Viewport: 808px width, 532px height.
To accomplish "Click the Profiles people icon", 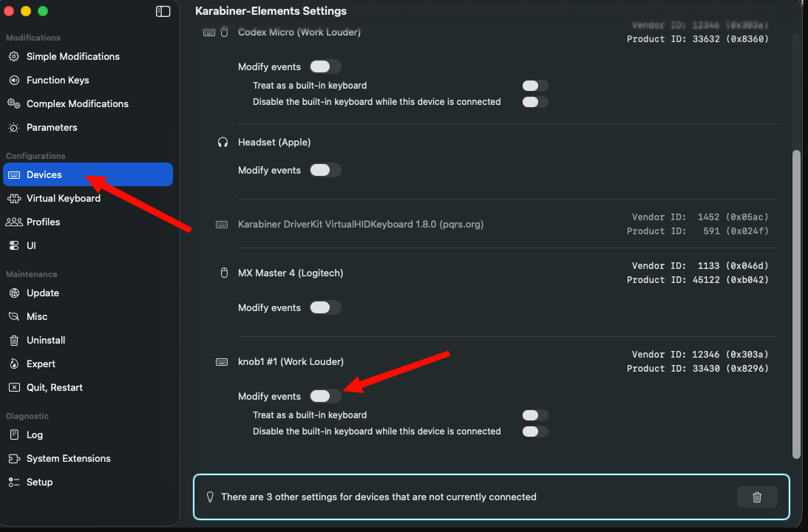I will [x=14, y=222].
